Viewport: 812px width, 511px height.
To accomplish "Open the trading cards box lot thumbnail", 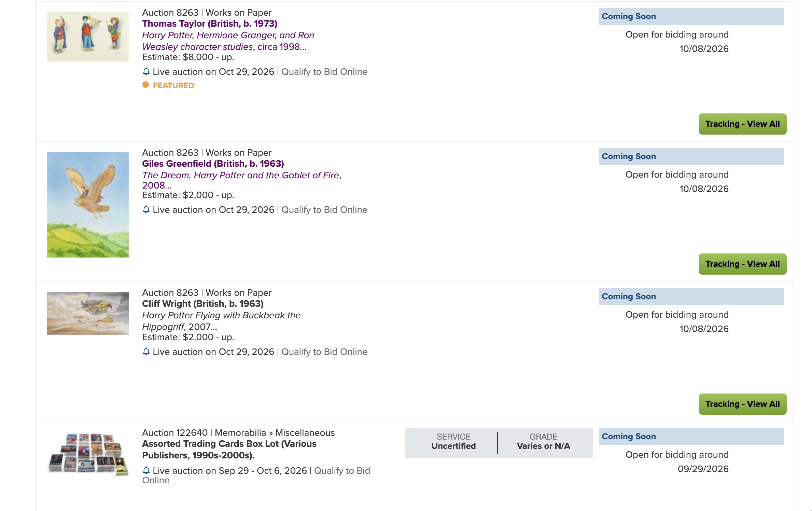I will tap(88, 454).
